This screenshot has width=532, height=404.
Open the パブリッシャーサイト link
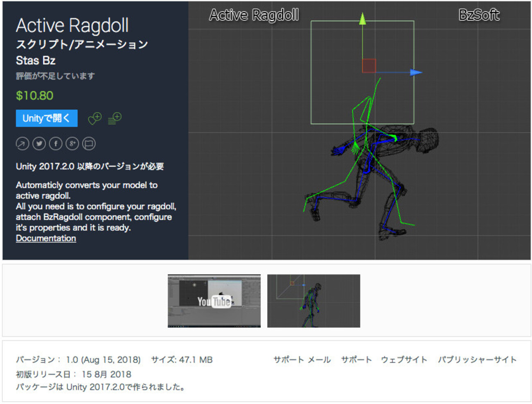[x=477, y=360]
